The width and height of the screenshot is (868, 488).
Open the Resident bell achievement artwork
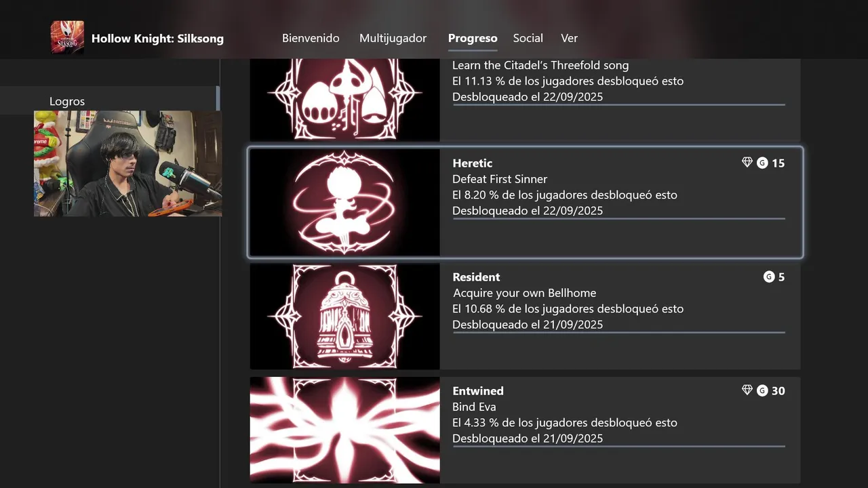pyautogui.click(x=344, y=316)
